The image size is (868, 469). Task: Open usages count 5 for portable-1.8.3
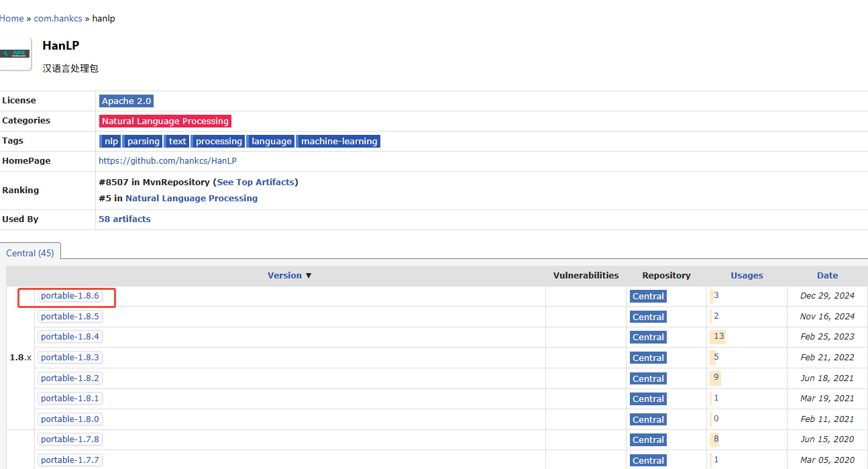click(716, 357)
